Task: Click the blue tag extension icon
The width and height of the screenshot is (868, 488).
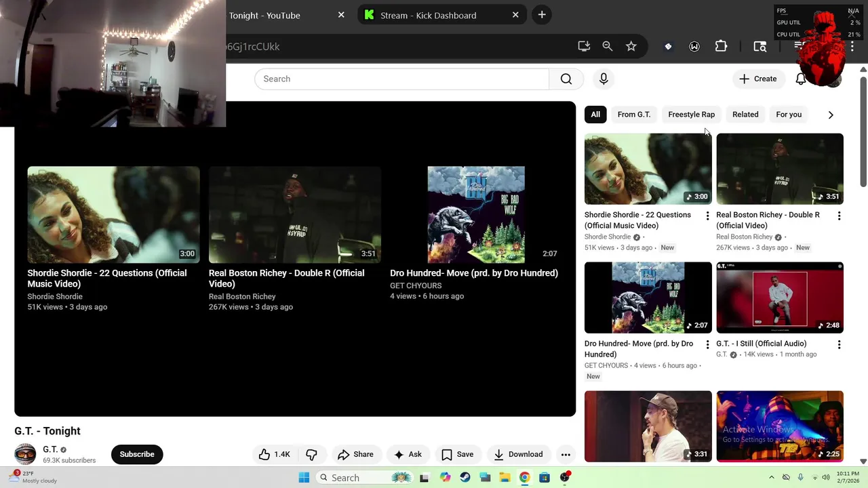Action: pyautogui.click(x=668, y=46)
